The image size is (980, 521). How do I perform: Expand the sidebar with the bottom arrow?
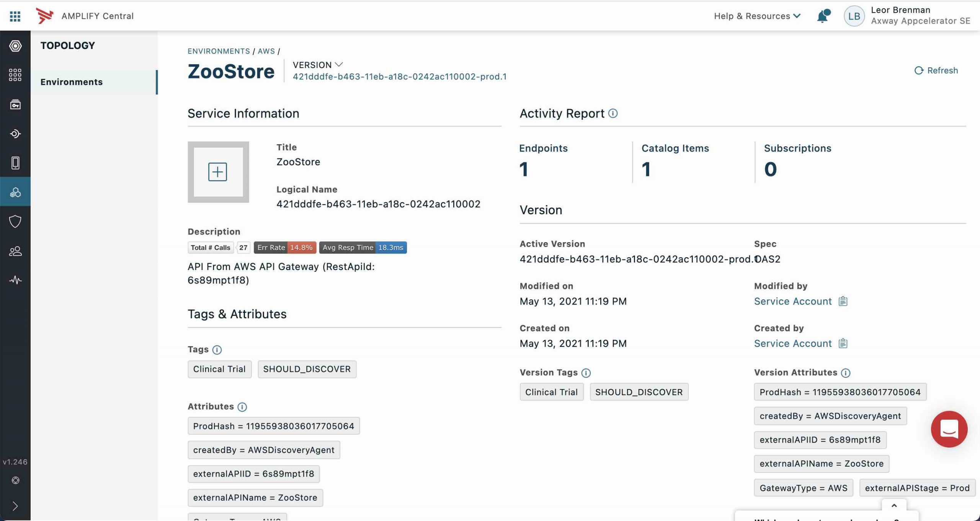(x=15, y=506)
